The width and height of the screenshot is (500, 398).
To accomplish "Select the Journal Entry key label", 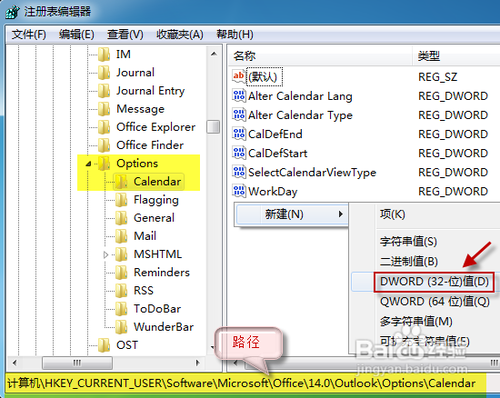I will (150, 91).
